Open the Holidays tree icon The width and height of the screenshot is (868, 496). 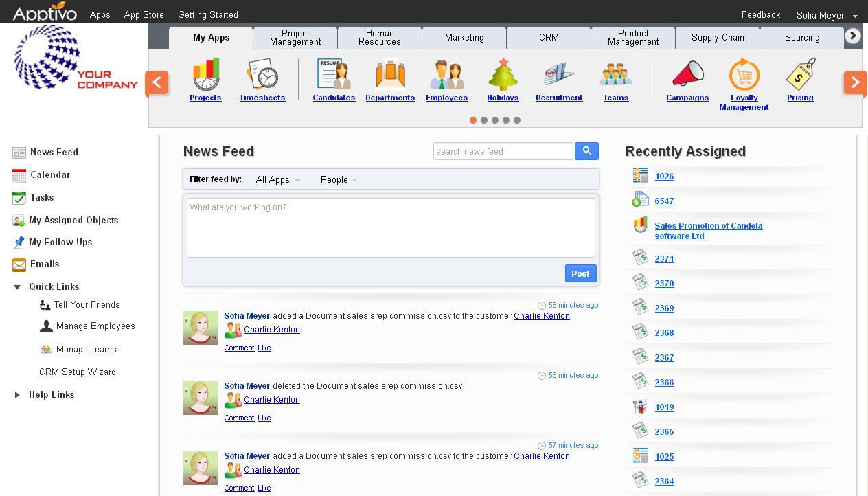pyautogui.click(x=502, y=74)
